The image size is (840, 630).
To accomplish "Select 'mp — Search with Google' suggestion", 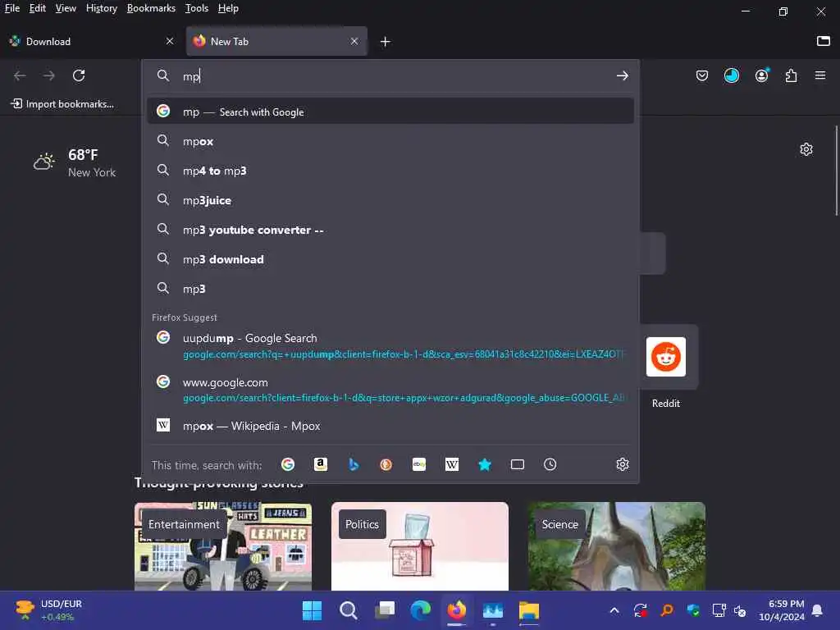I will pyautogui.click(x=390, y=112).
